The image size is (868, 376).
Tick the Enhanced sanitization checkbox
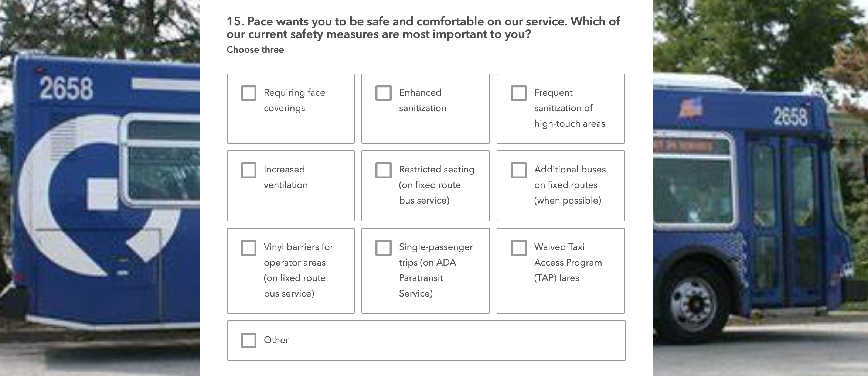pos(383,93)
